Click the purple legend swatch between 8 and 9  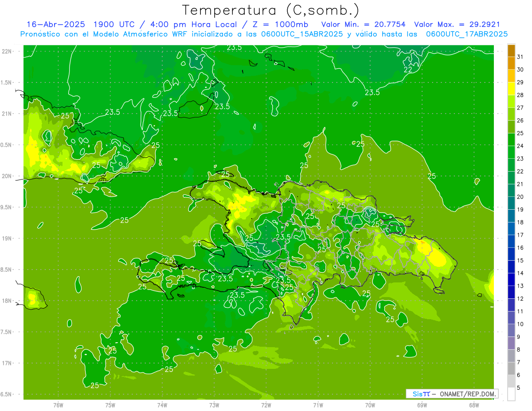pyautogui.click(x=511, y=343)
